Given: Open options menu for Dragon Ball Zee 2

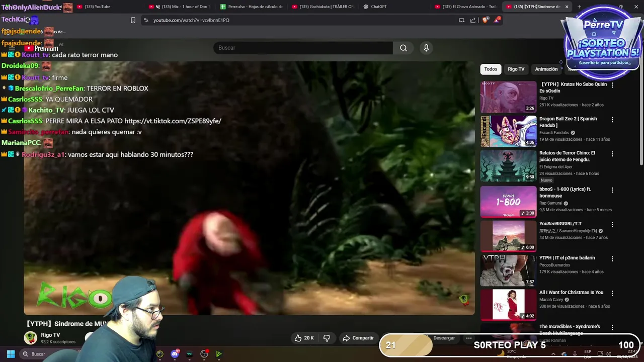Looking at the screenshot, I should point(612,120).
